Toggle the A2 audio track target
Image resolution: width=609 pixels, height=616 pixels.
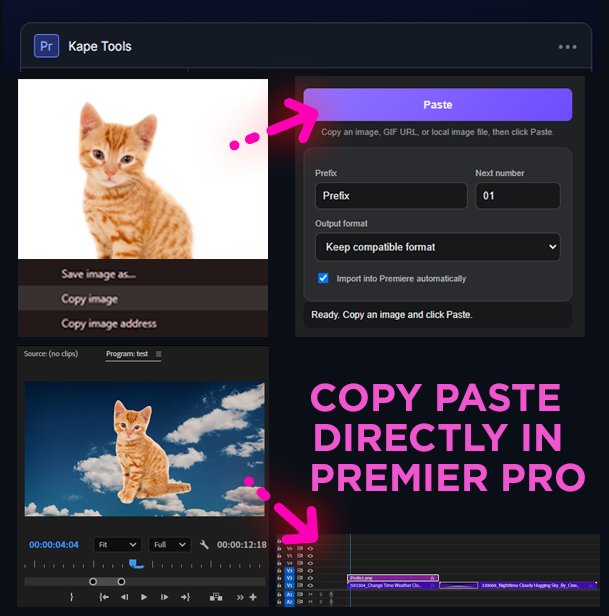pyautogui.click(x=290, y=602)
